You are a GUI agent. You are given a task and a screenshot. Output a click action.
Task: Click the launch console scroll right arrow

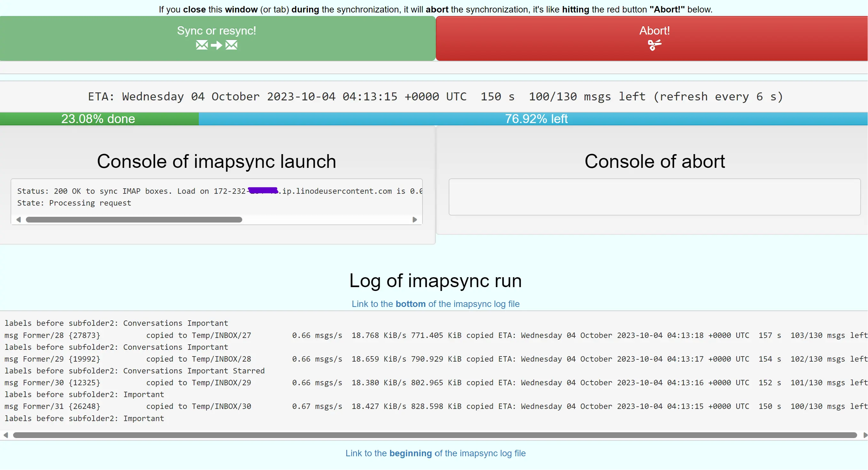pos(415,220)
